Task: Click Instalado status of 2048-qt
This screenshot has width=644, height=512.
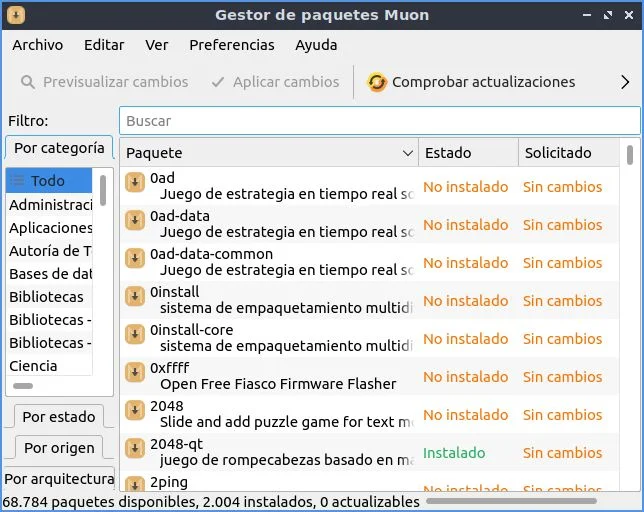Action: (x=454, y=452)
